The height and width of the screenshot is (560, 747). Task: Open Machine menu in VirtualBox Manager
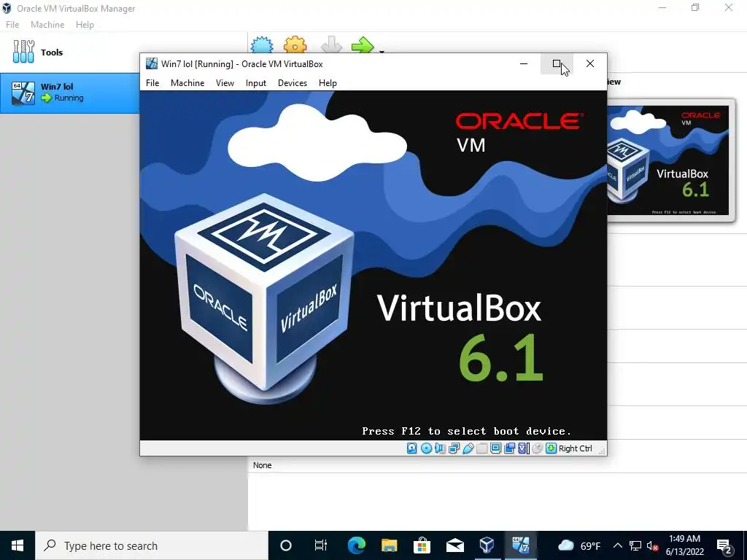(47, 25)
